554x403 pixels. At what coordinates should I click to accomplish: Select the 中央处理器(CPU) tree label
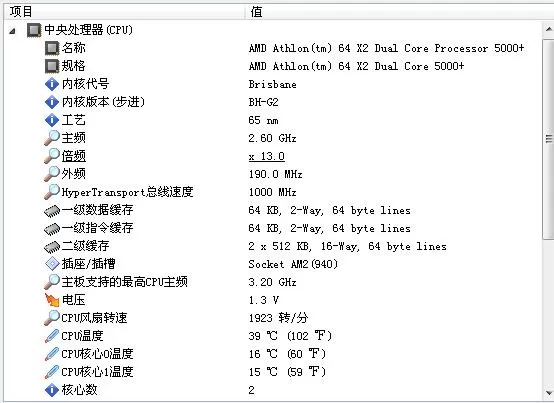tap(88, 30)
